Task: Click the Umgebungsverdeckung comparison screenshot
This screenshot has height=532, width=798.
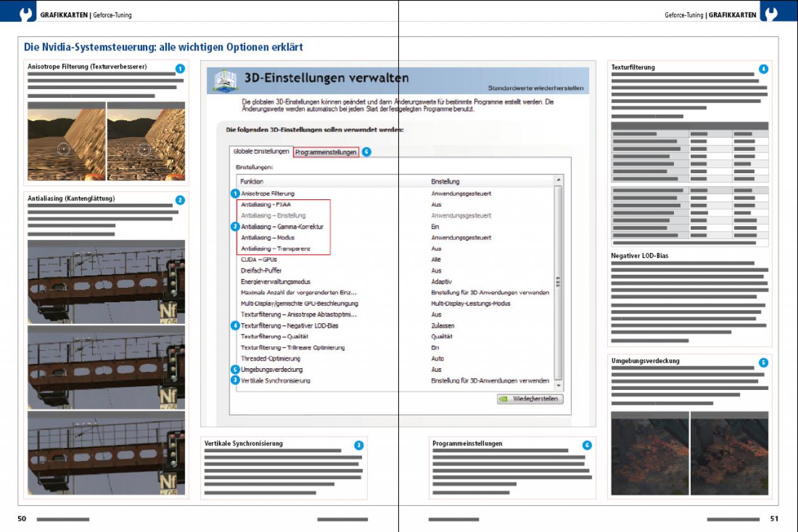Action: click(690, 453)
